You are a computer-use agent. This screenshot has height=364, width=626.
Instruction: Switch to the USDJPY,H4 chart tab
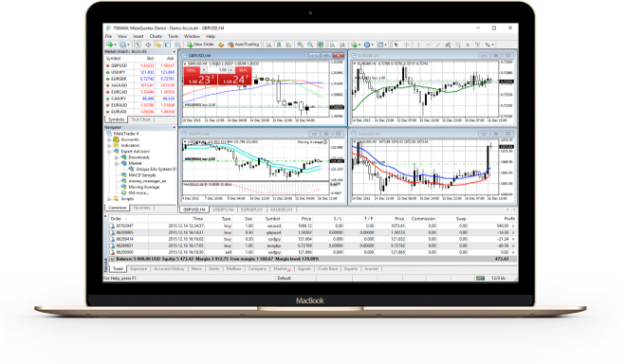coord(223,209)
